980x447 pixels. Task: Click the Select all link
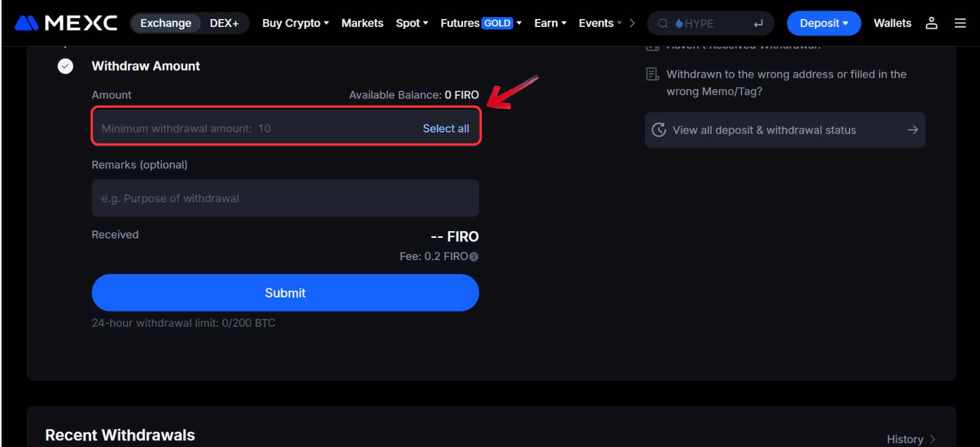pyautogui.click(x=446, y=129)
